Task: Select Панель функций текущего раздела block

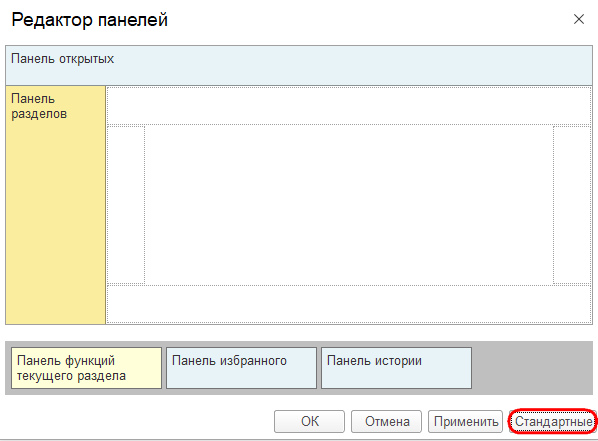Action: (x=87, y=368)
